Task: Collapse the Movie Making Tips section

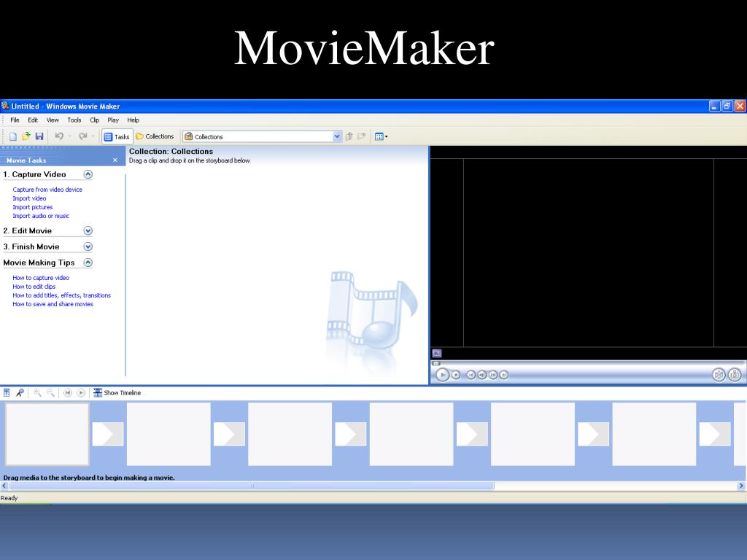Action: [x=88, y=262]
